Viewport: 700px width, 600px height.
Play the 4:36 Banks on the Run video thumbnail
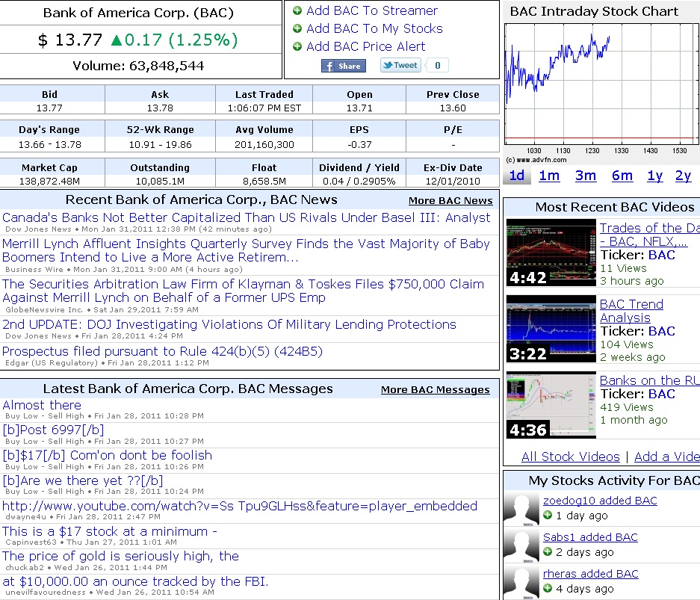(x=551, y=405)
